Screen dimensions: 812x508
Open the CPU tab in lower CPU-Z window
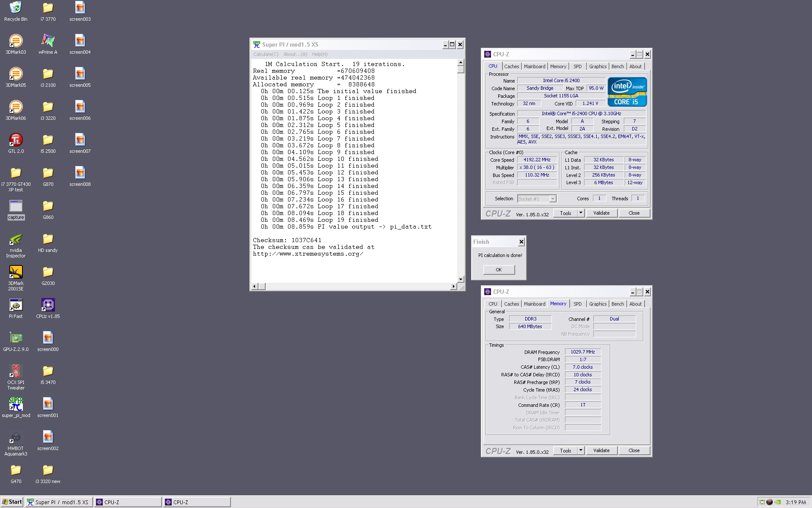click(x=493, y=304)
